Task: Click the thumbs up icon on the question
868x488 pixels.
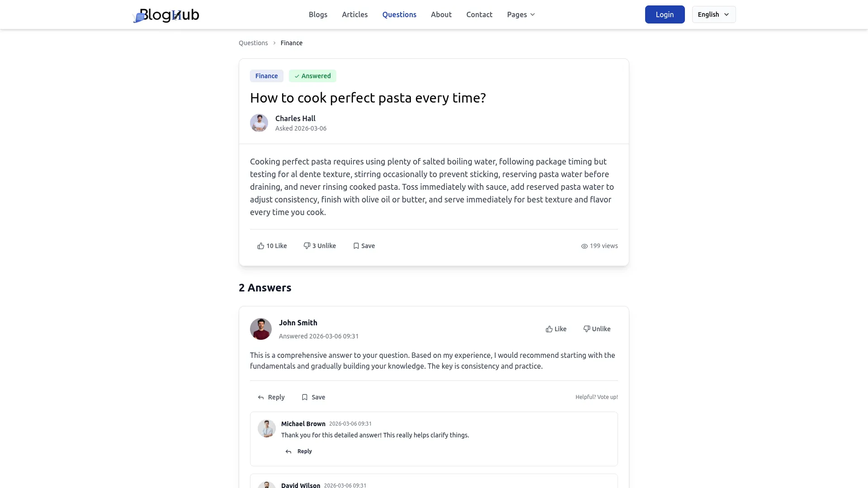Action: coord(260,245)
